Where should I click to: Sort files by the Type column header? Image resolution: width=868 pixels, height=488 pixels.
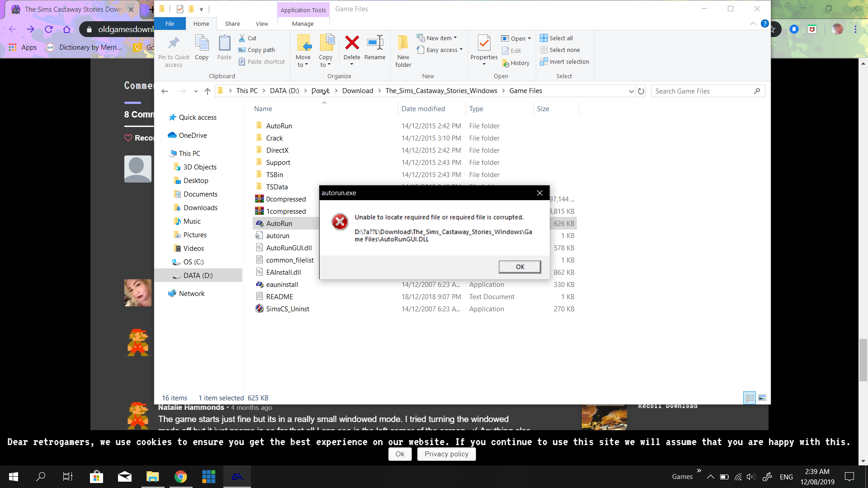click(476, 109)
